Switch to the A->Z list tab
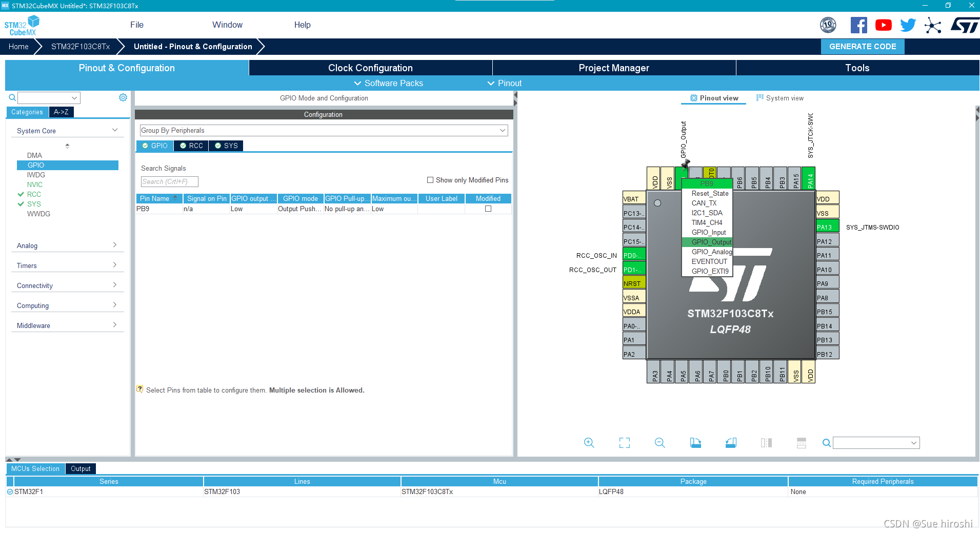980x533 pixels. click(x=61, y=112)
